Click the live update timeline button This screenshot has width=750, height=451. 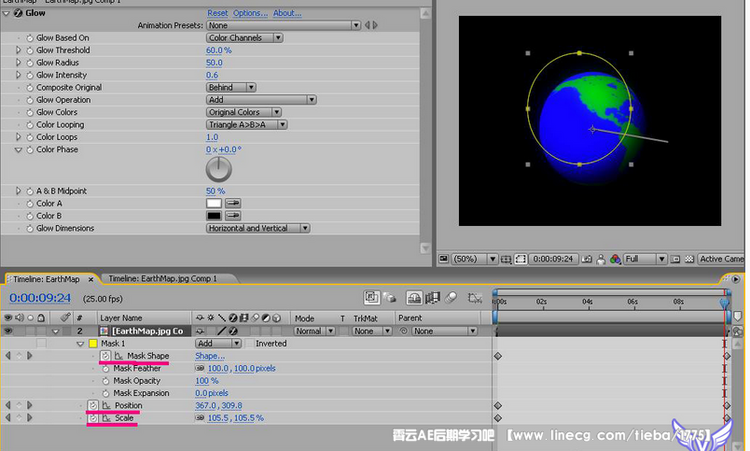371,298
